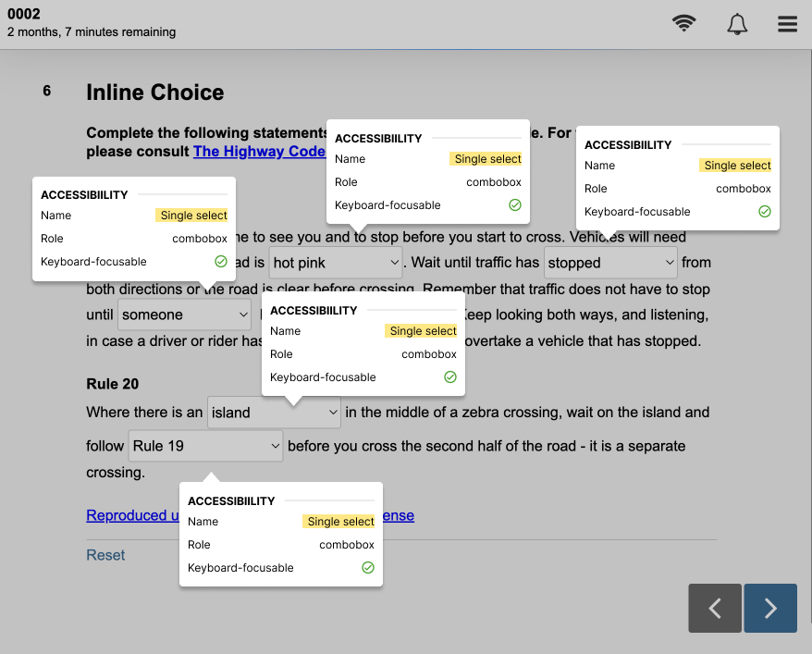Go to previous question with left arrow

[715, 608]
